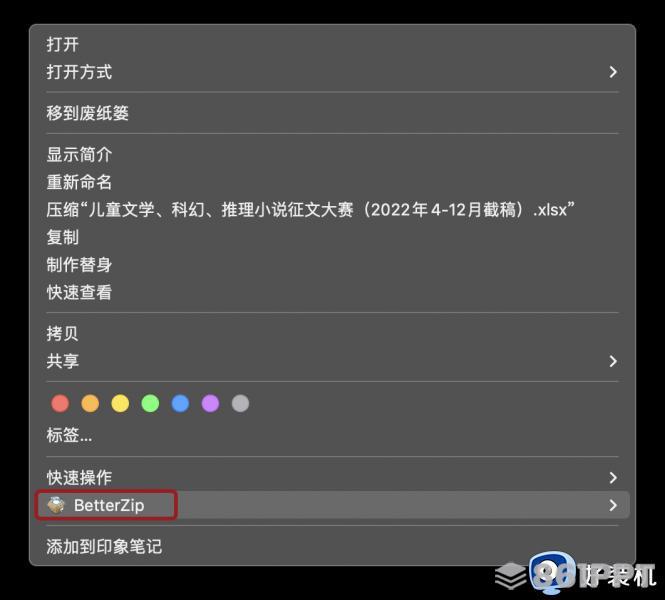Image resolution: width=665 pixels, height=600 pixels.
Task: Expand the 打开方式 submenu arrow
Action: (x=613, y=72)
